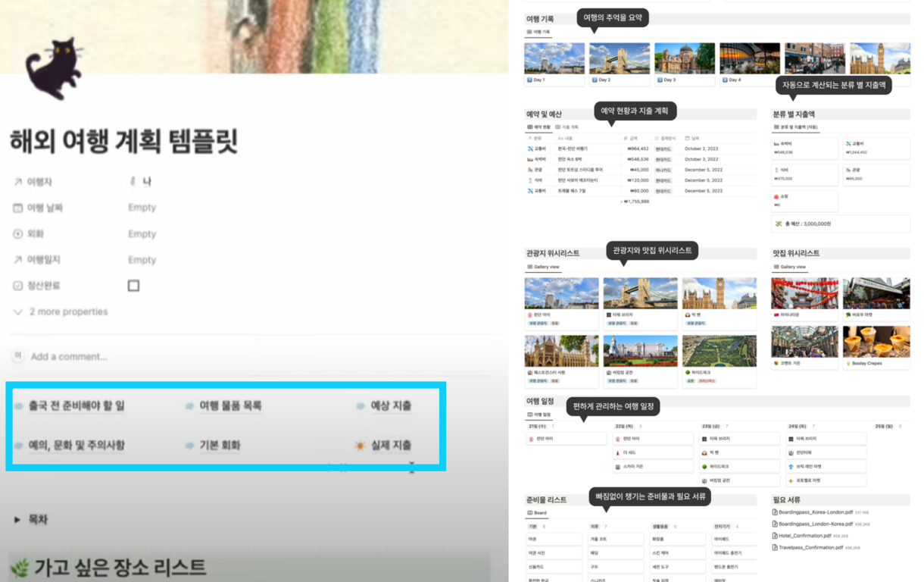This screenshot has width=924, height=582.
Task: Expand the 2 more properties chevron
Action: pos(18,312)
